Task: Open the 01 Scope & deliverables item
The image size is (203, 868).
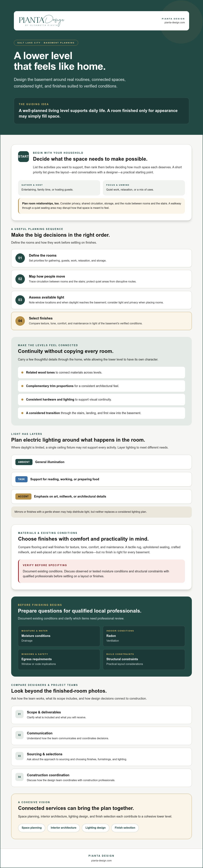Action: point(101,715)
